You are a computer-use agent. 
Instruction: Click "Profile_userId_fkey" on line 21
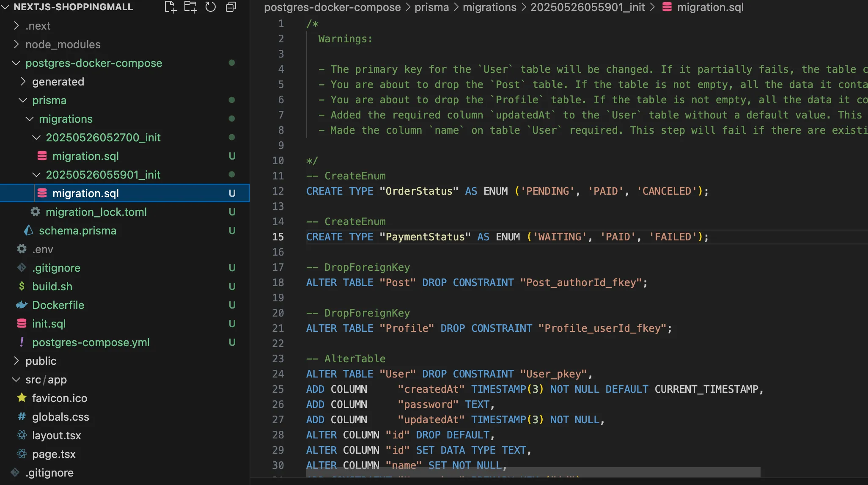point(603,328)
